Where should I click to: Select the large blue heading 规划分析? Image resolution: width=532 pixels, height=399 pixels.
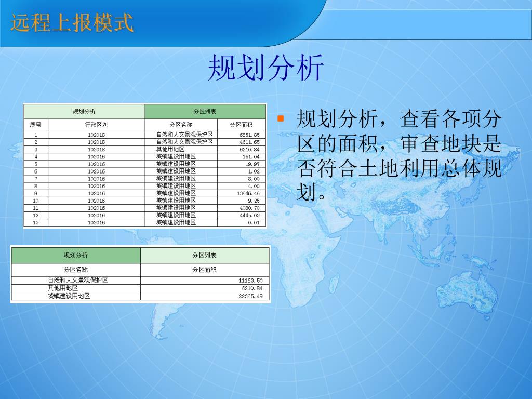pos(265,68)
